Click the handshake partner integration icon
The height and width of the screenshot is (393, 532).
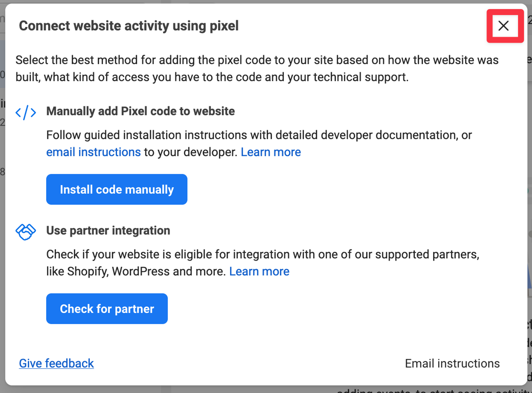pyautogui.click(x=26, y=232)
